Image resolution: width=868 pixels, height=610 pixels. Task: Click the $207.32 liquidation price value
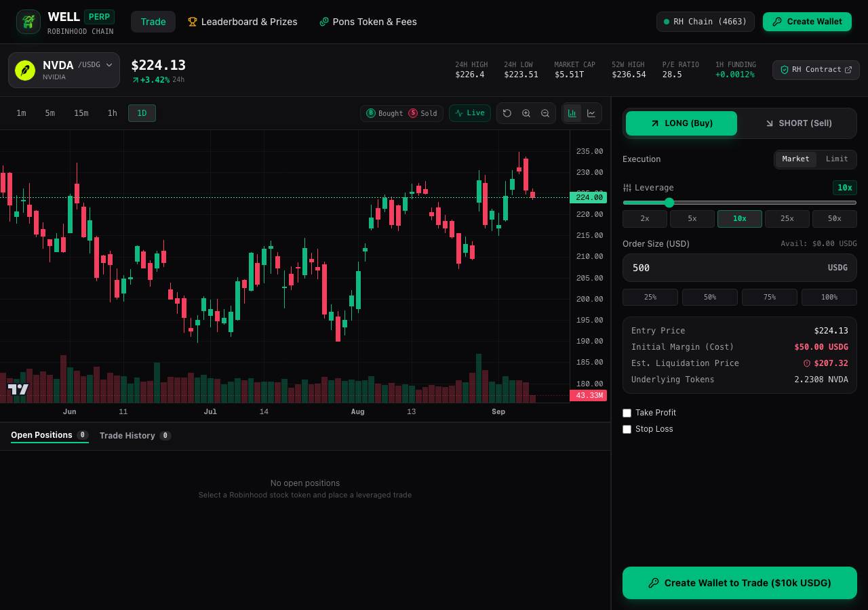coord(831,363)
